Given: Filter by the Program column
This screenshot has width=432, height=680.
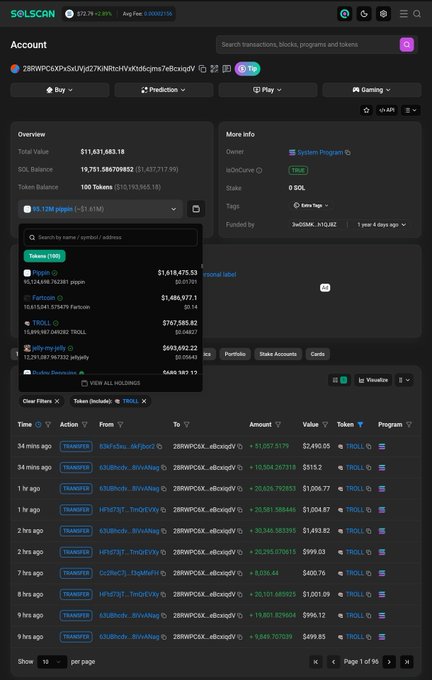Looking at the screenshot, I should pyautogui.click(x=409, y=425).
